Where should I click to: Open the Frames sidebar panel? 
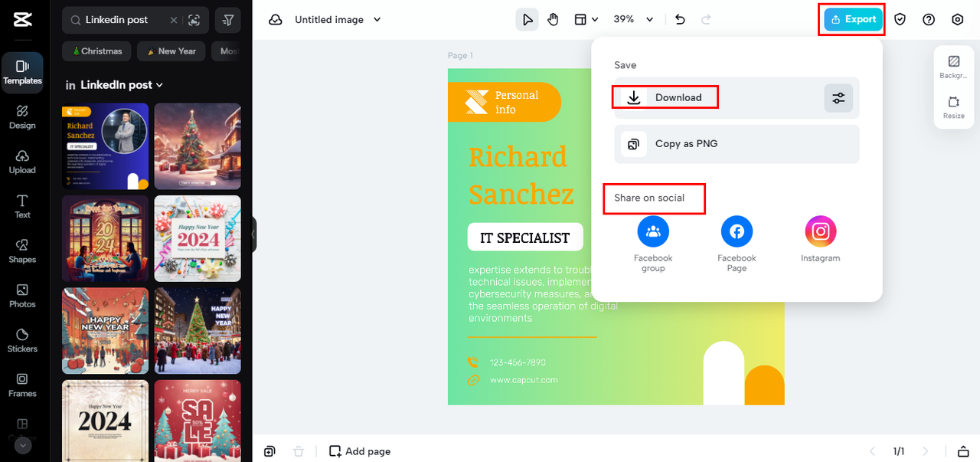pyautogui.click(x=22, y=385)
